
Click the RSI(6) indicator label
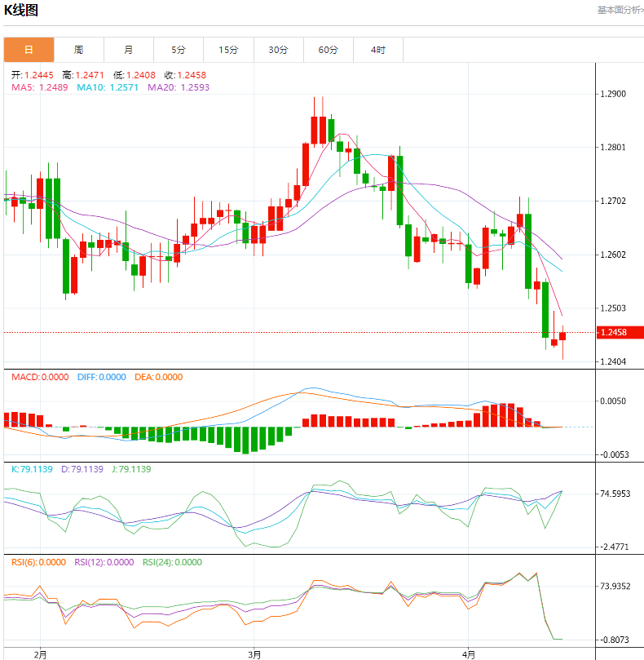pos(39,562)
